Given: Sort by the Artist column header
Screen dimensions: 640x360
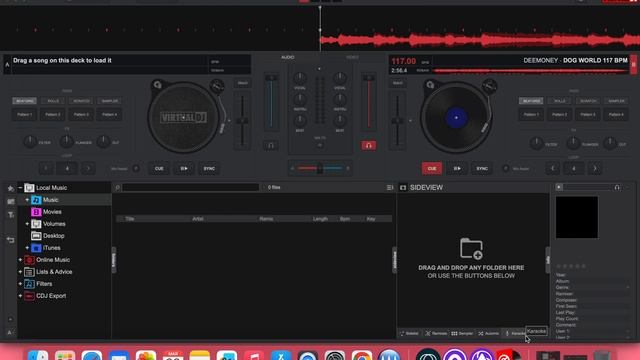Looking at the screenshot, I should pyautogui.click(x=198, y=219).
